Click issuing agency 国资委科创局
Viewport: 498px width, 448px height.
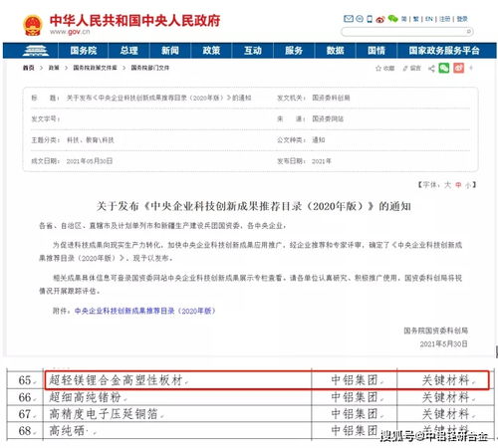coord(331,98)
